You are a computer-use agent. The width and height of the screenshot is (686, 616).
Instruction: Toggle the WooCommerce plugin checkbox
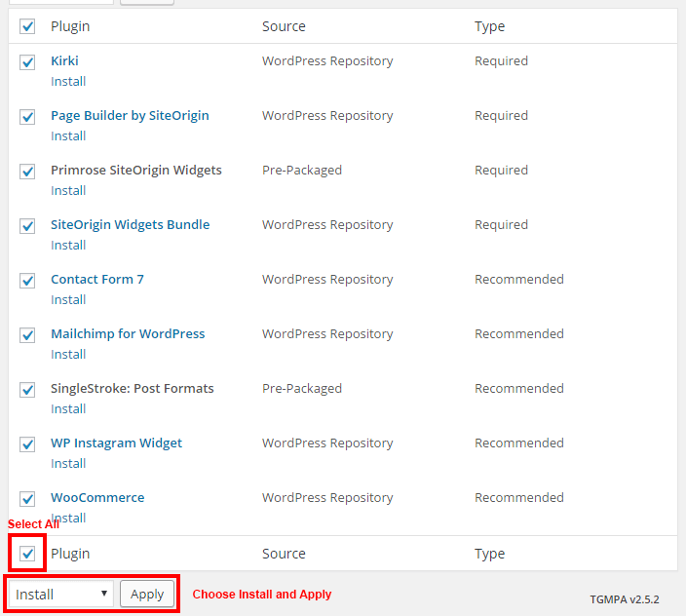coord(27,499)
